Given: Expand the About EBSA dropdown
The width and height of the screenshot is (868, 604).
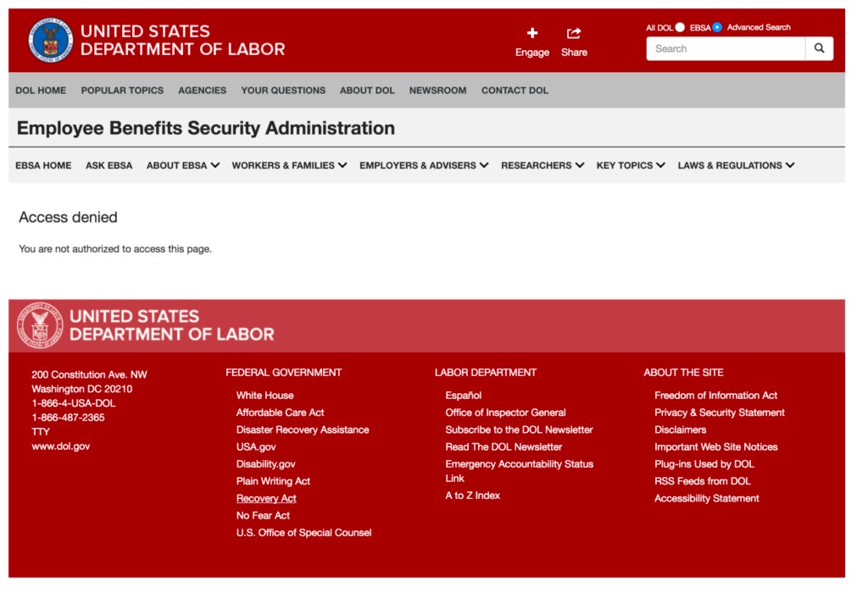Looking at the screenshot, I should [x=183, y=165].
